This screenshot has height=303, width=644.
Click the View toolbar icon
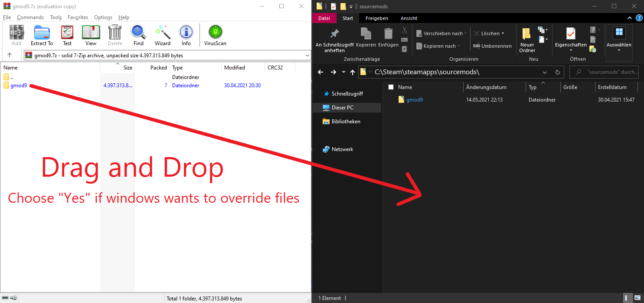91,35
